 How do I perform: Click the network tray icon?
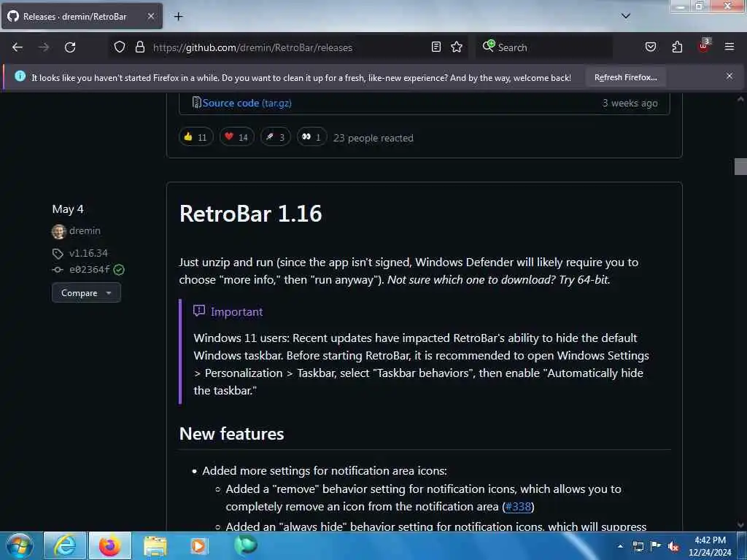click(x=638, y=546)
